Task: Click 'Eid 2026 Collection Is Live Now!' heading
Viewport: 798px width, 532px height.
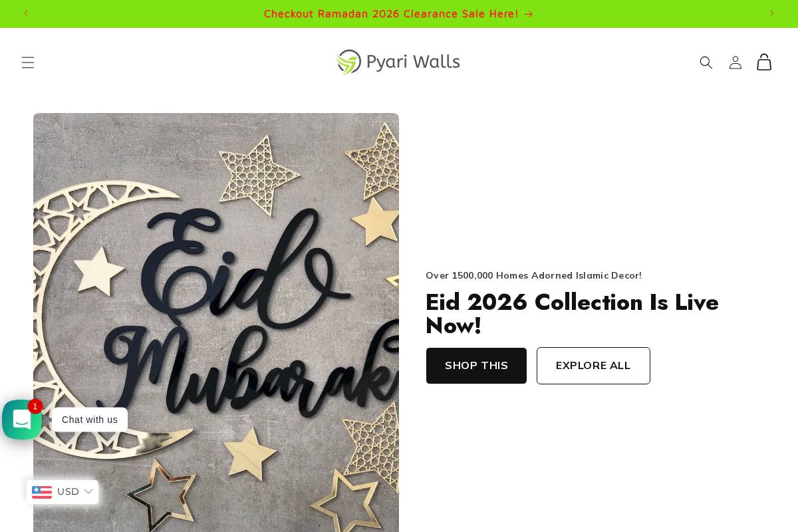Action: tap(572, 314)
